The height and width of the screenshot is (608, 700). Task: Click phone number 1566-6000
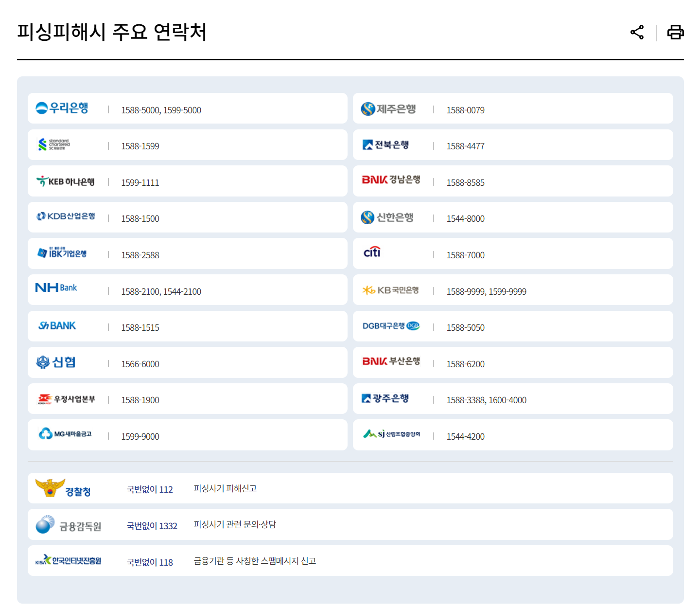click(x=140, y=364)
